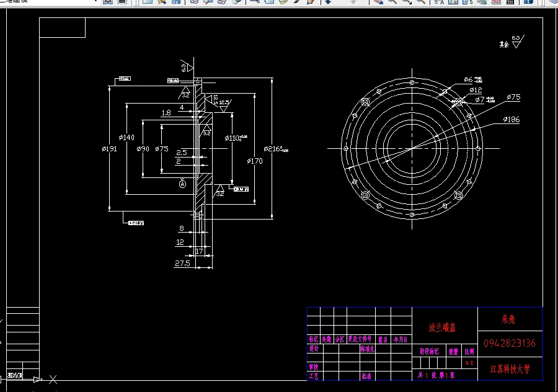558x392 pixels.
Task: Select the 阶段标记 cell label
Action: (429, 352)
